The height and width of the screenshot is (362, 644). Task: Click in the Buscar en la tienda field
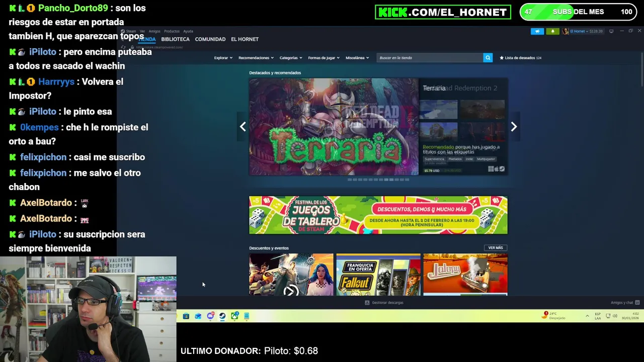430,58
